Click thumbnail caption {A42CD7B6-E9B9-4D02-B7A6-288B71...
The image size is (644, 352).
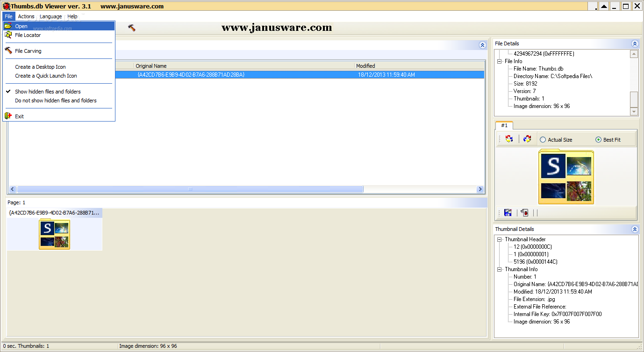54,213
